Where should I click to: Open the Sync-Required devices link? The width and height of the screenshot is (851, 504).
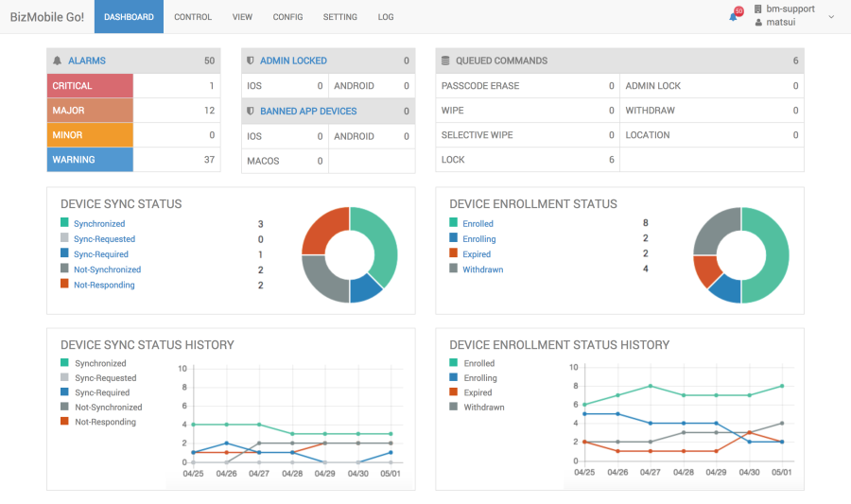pyautogui.click(x=101, y=254)
